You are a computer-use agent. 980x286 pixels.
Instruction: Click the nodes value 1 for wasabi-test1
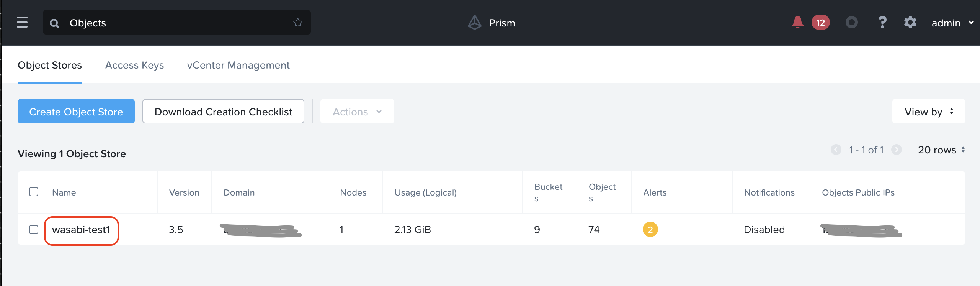pyautogui.click(x=341, y=230)
